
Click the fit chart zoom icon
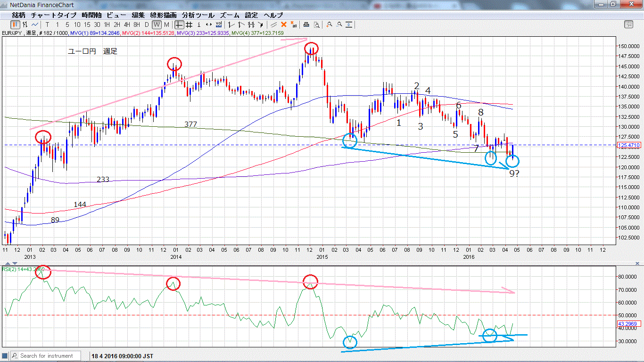tap(349, 24)
